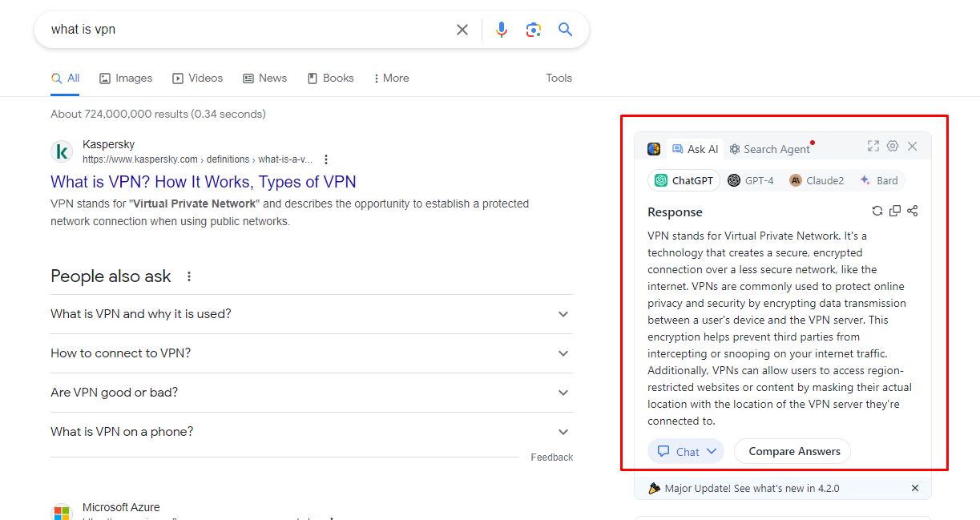Expand the AI panel to full screen
The image size is (980, 520).
(873, 146)
